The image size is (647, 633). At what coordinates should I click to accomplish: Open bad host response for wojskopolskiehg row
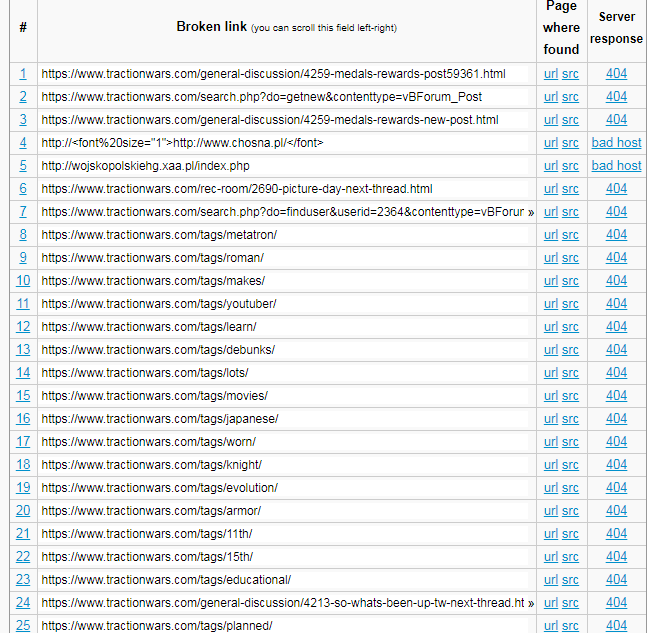click(x=616, y=166)
